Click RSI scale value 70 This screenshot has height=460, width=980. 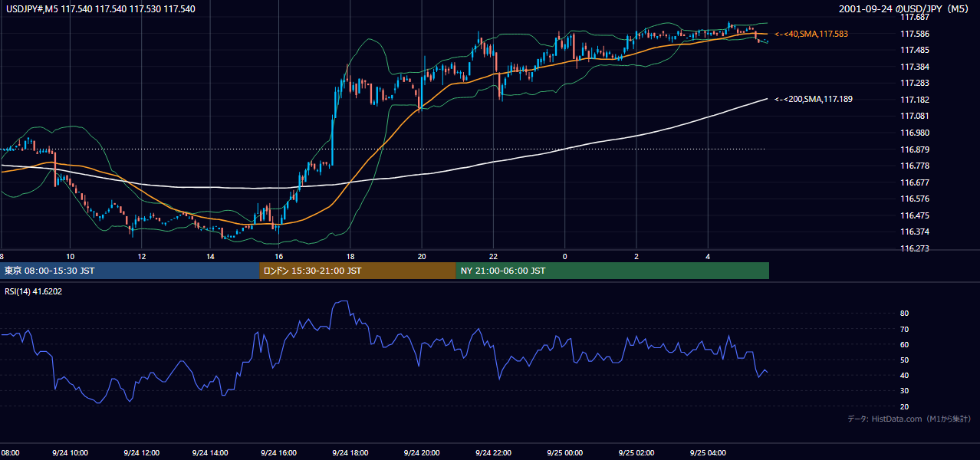point(904,329)
